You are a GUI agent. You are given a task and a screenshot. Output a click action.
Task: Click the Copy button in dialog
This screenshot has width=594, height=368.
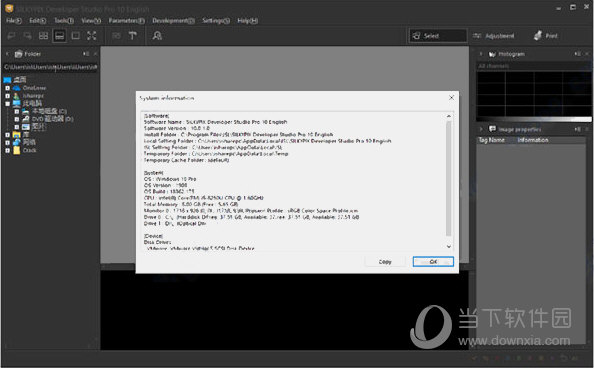tap(385, 262)
